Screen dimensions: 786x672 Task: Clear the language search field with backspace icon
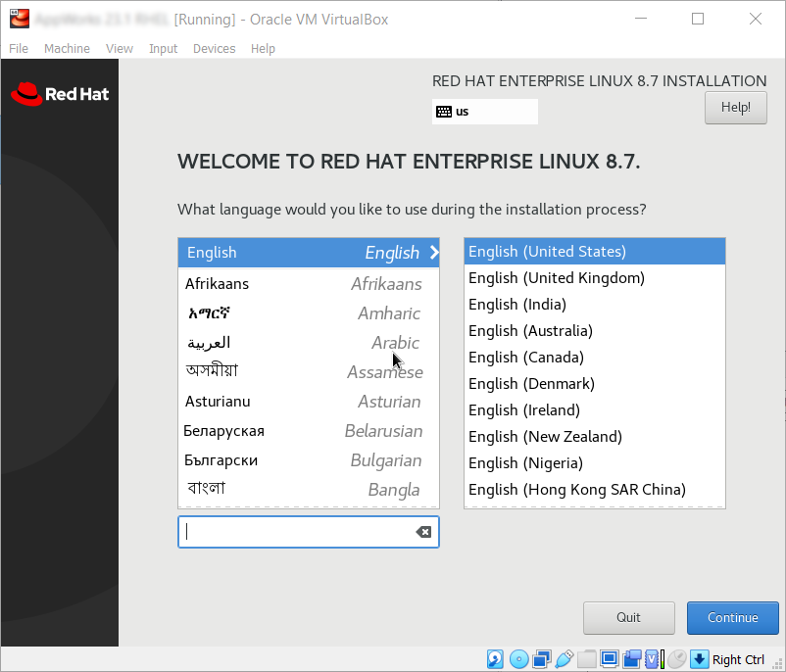click(423, 532)
